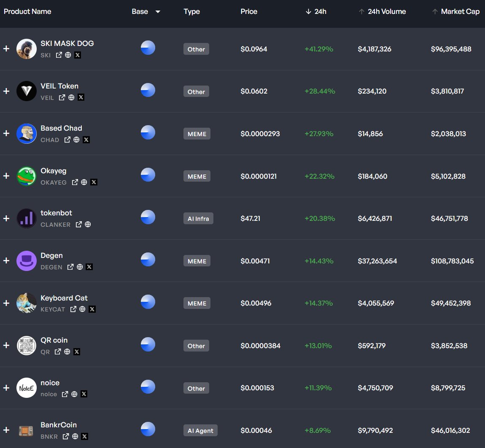The width and height of the screenshot is (485, 448).
Task: Open the SKI MASK DOG token avatar
Action: point(27,49)
